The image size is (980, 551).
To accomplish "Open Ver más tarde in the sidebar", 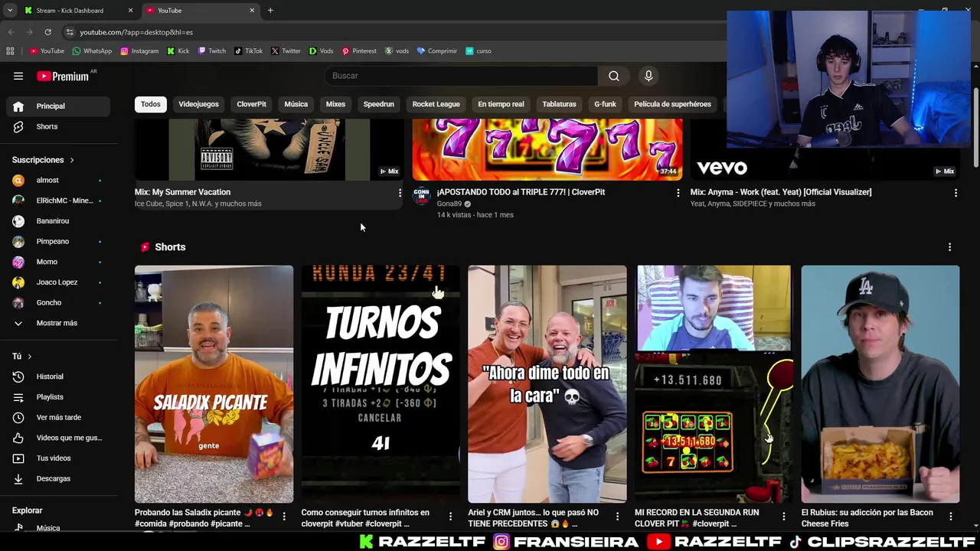I will pos(57,417).
